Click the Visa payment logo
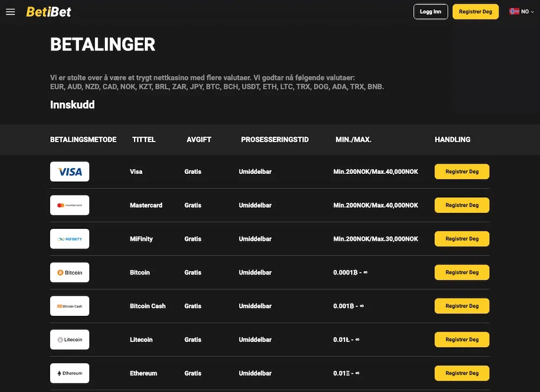This screenshot has height=392, width=540. pos(70,172)
